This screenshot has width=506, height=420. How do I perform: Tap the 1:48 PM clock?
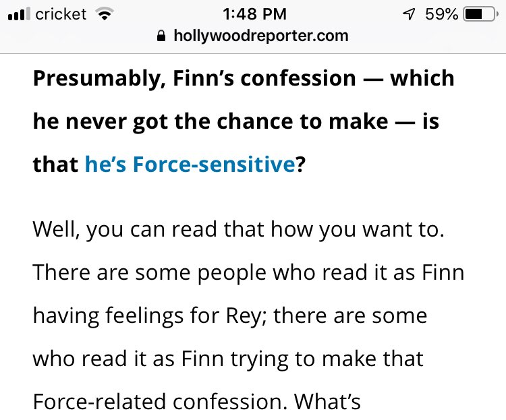click(254, 14)
